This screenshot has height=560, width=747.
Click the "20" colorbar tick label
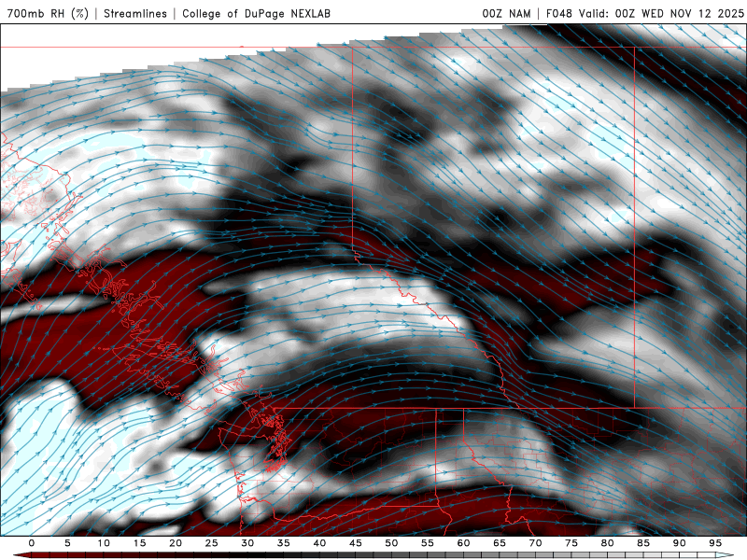(x=176, y=543)
